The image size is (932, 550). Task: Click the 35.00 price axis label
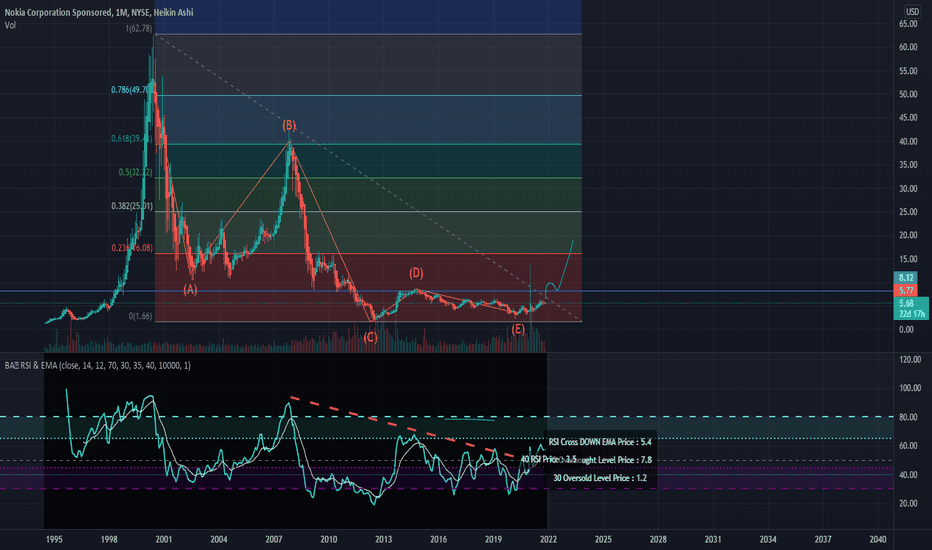tap(908, 165)
